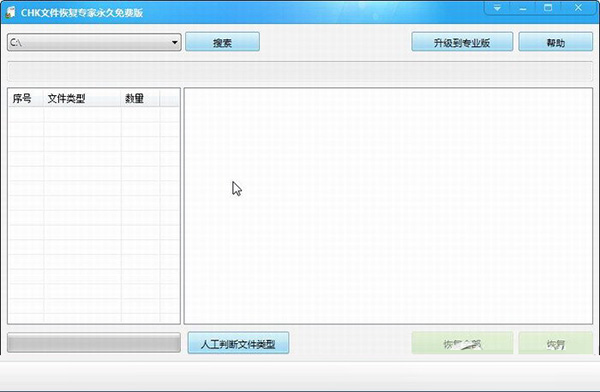Click the wide status bar under the search row
The width and height of the screenshot is (600, 392).
pyautogui.click(x=300, y=71)
